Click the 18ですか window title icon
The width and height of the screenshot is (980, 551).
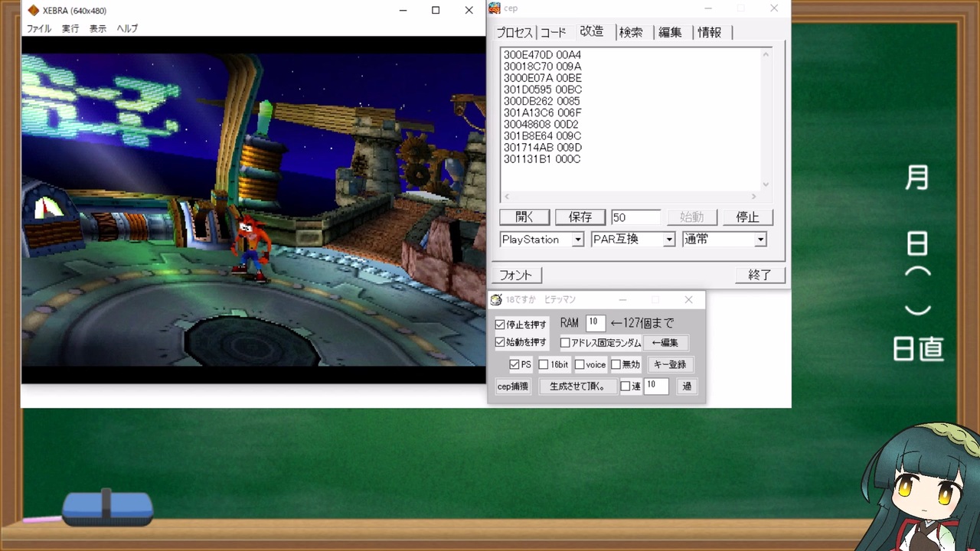[496, 300]
